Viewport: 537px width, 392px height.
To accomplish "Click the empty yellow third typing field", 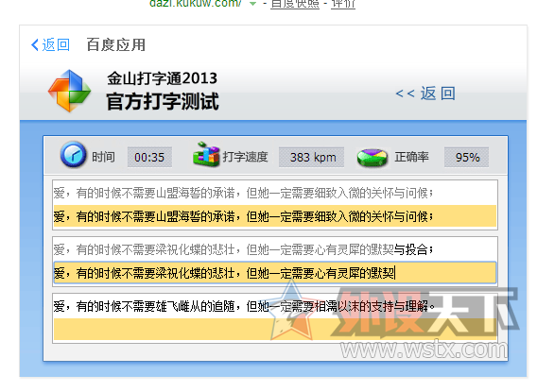I will click(x=275, y=330).
